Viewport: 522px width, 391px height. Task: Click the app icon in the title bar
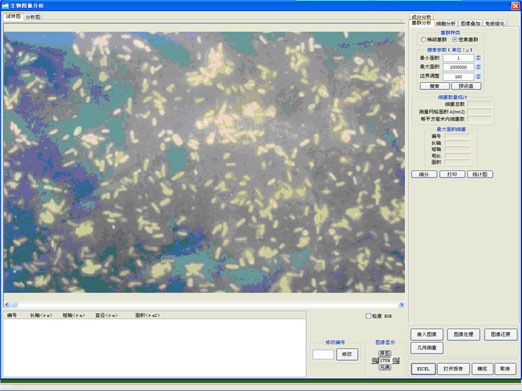click(5, 6)
